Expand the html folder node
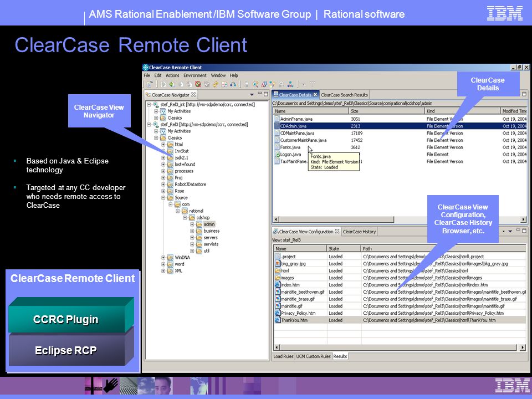532x399 pixels. [x=163, y=145]
